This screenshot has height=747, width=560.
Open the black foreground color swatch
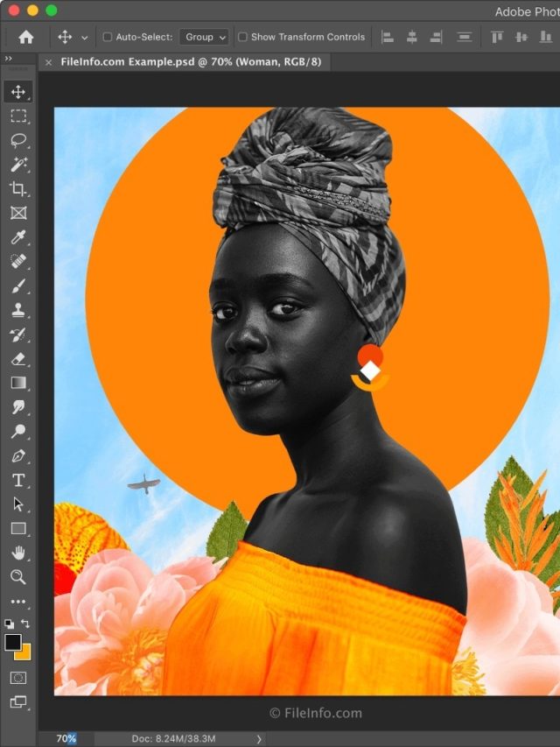13,642
